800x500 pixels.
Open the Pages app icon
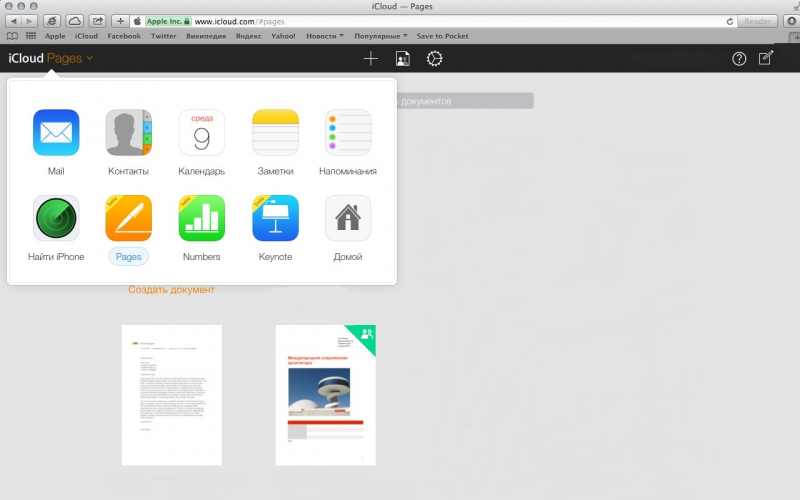tap(129, 218)
